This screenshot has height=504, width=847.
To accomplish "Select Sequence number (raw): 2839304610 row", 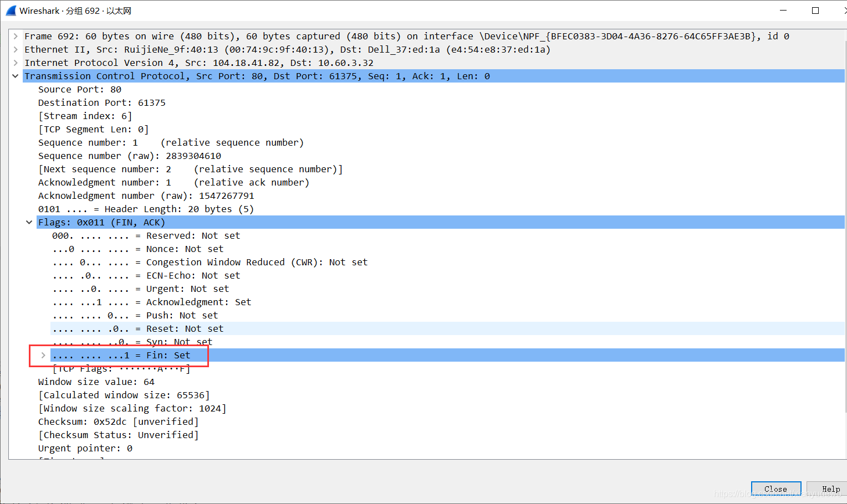I will pos(130,156).
